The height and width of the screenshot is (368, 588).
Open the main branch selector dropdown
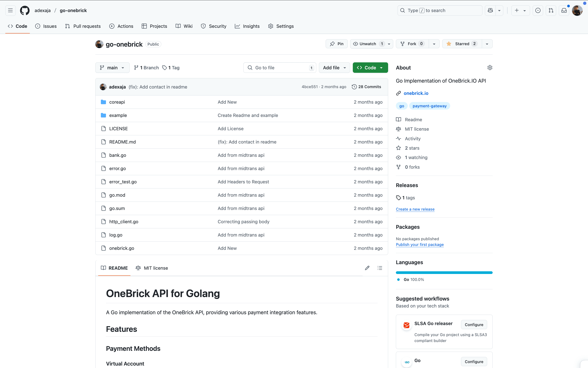click(x=112, y=68)
